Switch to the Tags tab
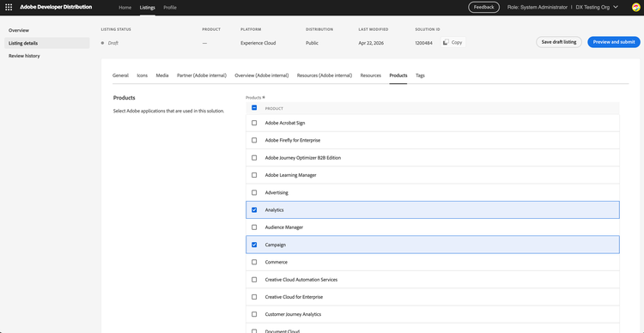 click(420, 76)
